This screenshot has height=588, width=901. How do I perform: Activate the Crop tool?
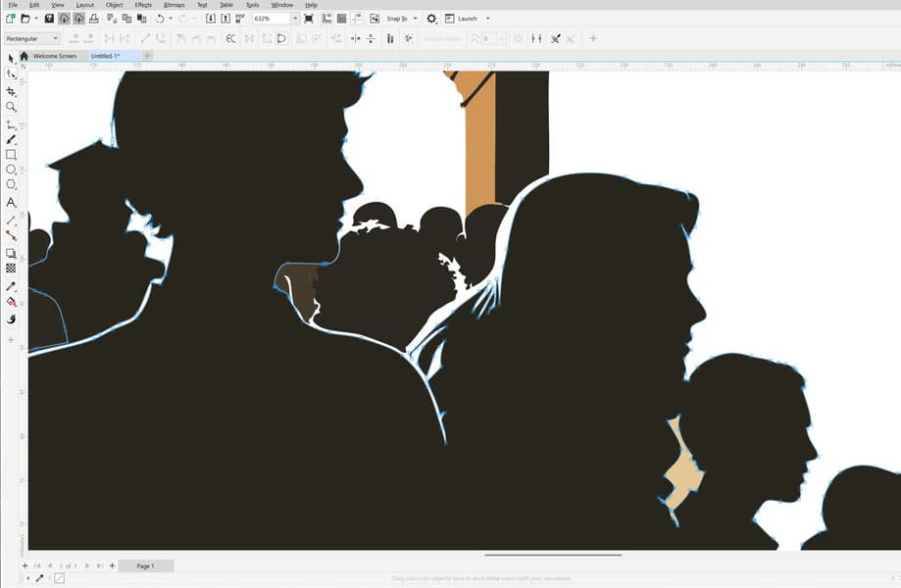tap(11, 92)
